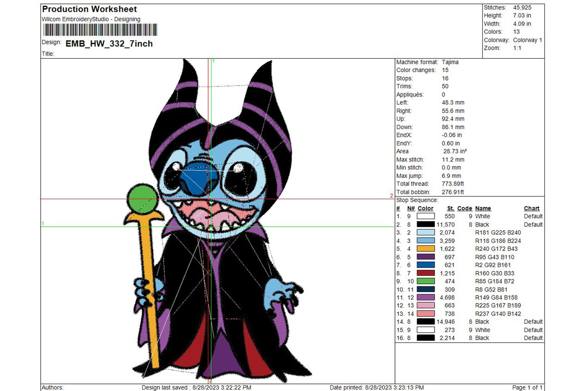Click the 'Code' column header
Viewport: 588px width, 391px height.
pyautogui.click(x=465, y=208)
